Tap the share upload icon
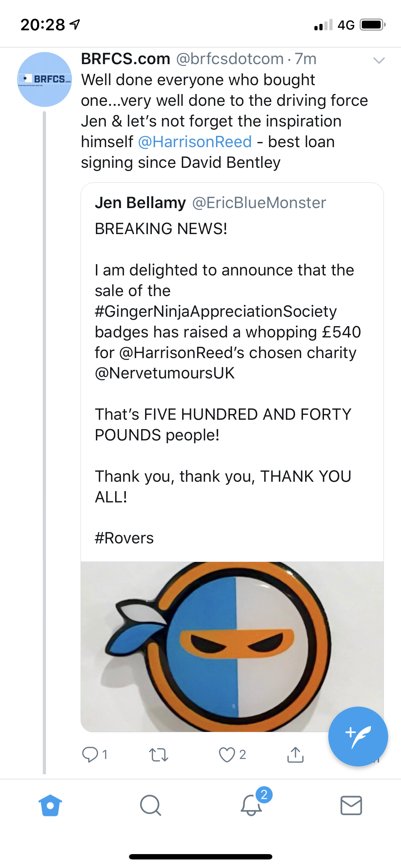401x868 pixels. tap(295, 754)
